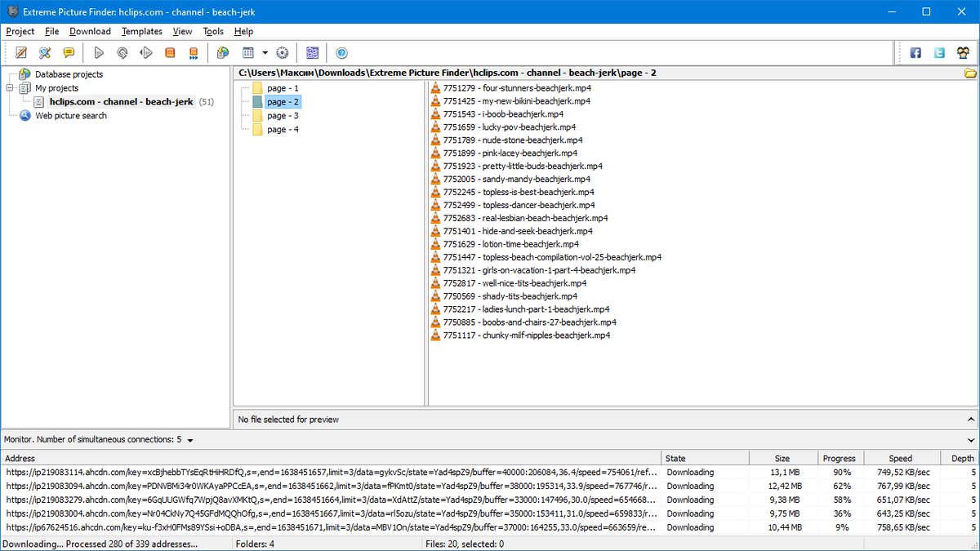Select the page - 2 folder

coord(283,102)
